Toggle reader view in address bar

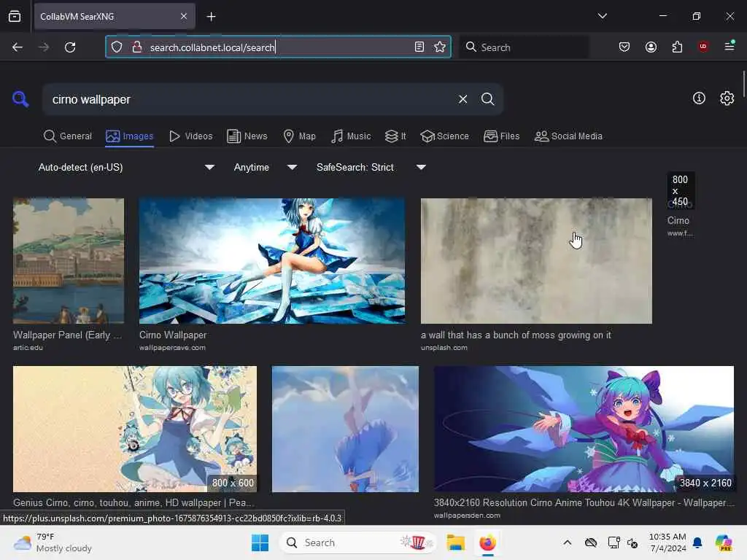(419, 47)
